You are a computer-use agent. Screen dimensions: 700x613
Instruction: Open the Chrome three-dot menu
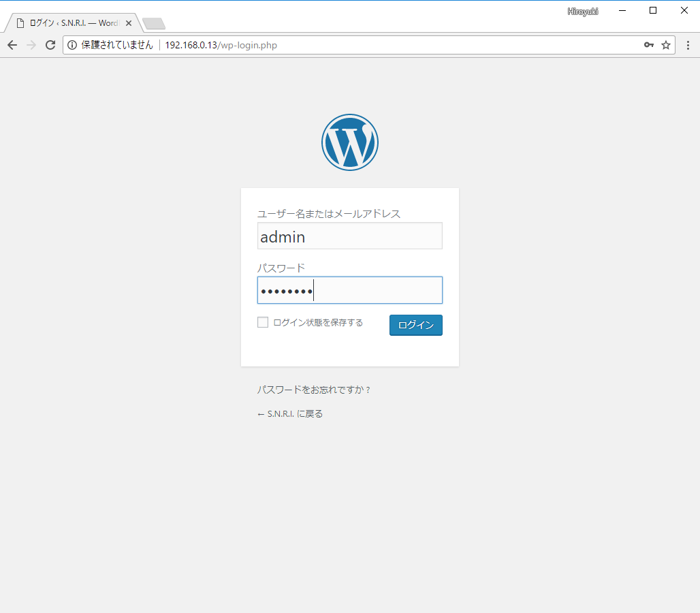pyautogui.click(x=688, y=45)
